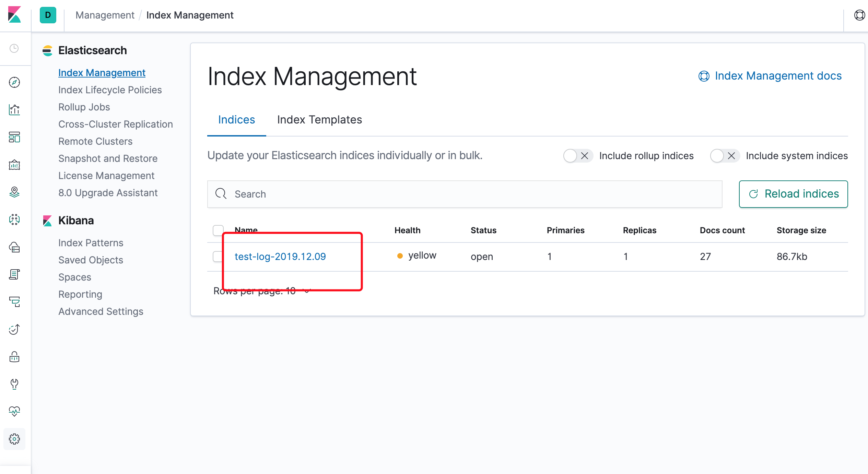Click the Kibana logo at top left
Viewport: 868px width, 474px height.
14,15
